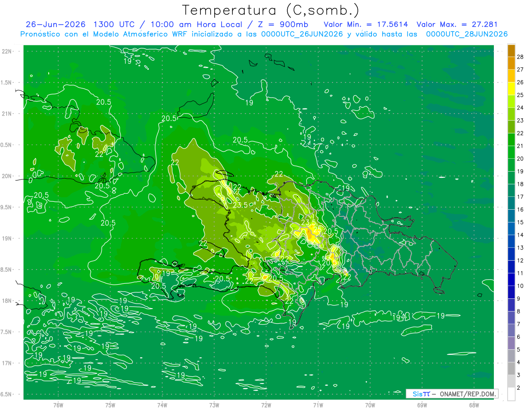Click the "74W" longitude axis label

pos(162,405)
